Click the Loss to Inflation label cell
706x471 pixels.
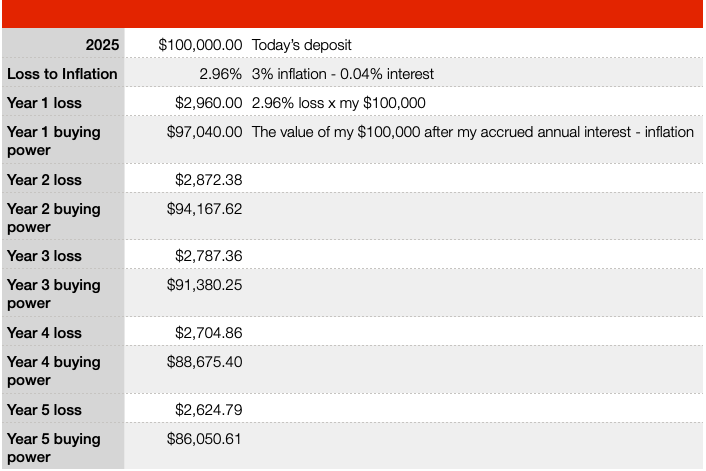tap(62, 73)
